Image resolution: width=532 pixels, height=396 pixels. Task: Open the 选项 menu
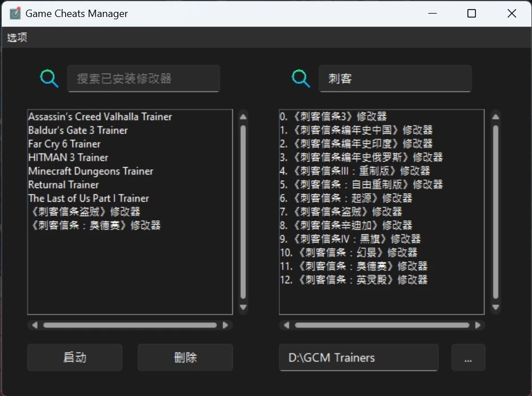click(17, 37)
